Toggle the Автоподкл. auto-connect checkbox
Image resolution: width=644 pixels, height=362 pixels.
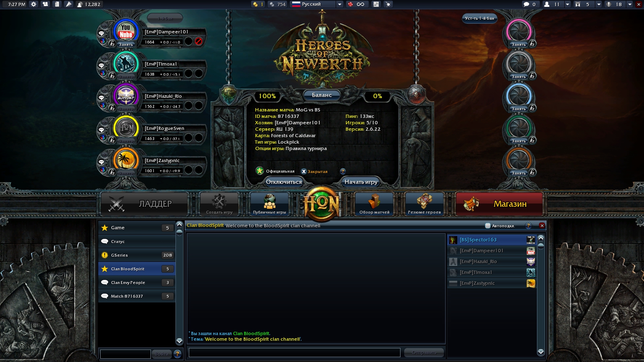click(487, 226)
